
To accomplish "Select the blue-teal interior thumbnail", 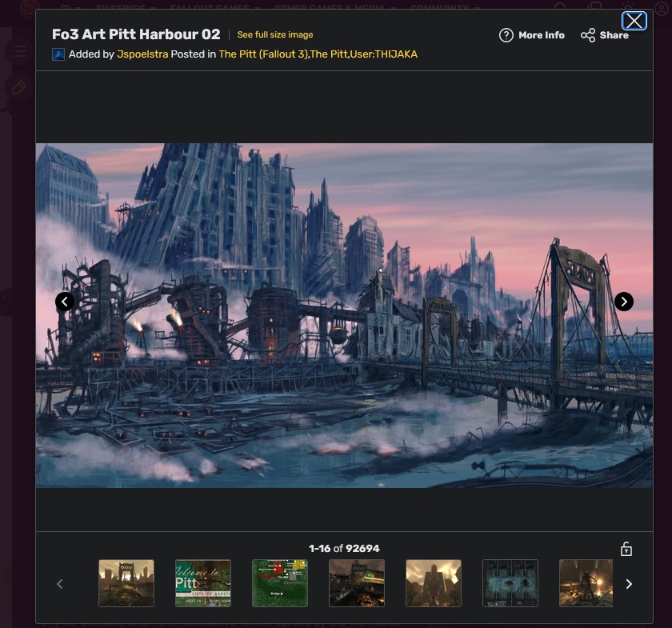I will click(510, 583).
